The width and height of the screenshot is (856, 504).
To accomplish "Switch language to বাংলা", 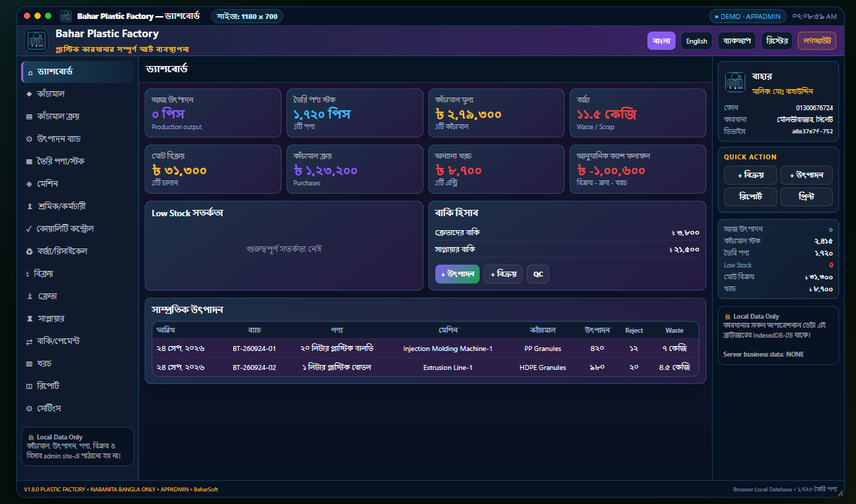I will 661,41.
